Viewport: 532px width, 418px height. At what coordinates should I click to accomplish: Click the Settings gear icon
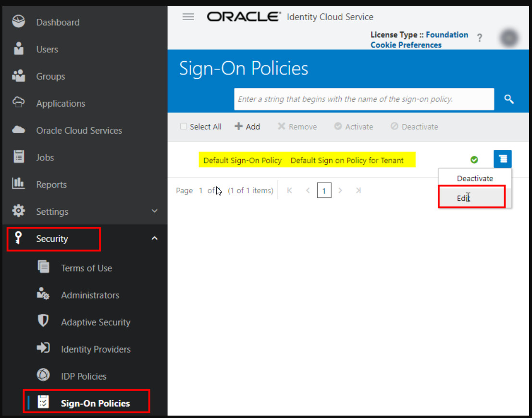pyautogui.click(x=18, y=211)
